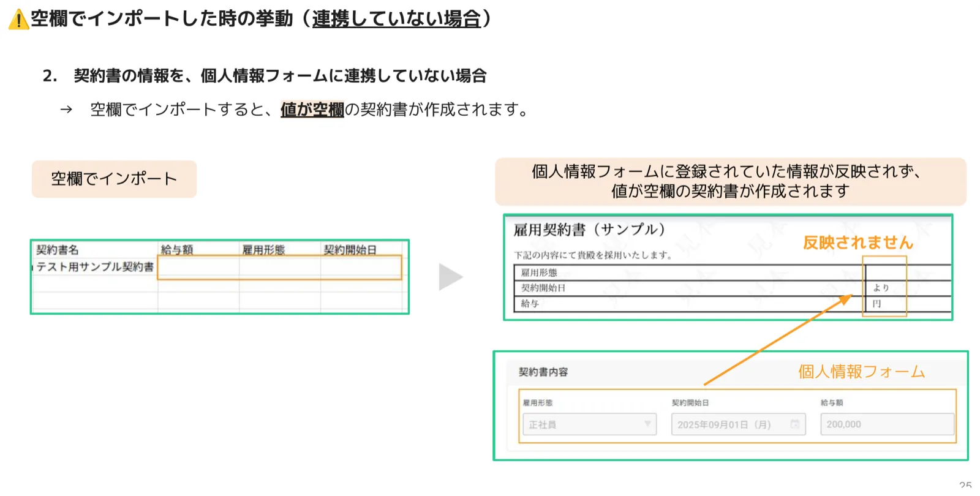
Task: Click the 契約開始日 date field 2025年09月01日
Action: coord(738,424)
